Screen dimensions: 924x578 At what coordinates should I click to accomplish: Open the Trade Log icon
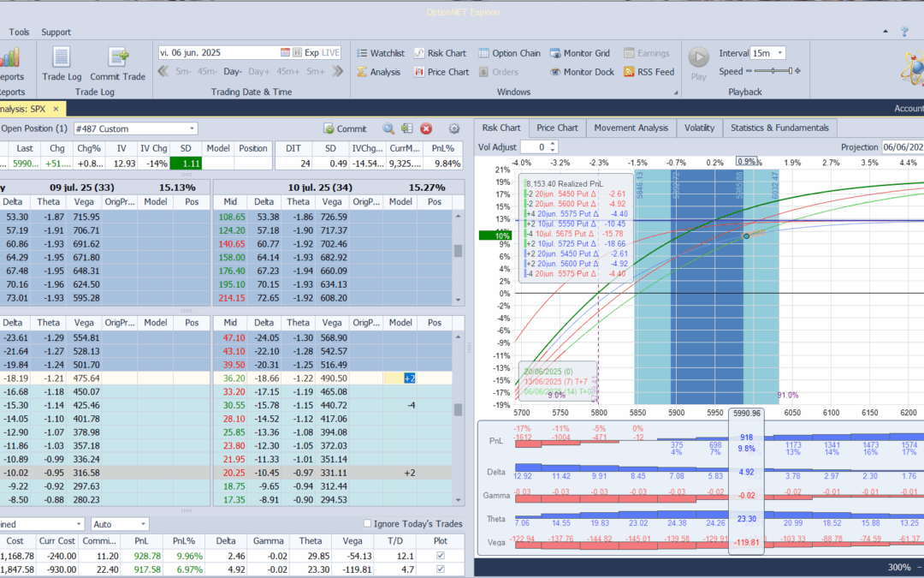point(62,58)
